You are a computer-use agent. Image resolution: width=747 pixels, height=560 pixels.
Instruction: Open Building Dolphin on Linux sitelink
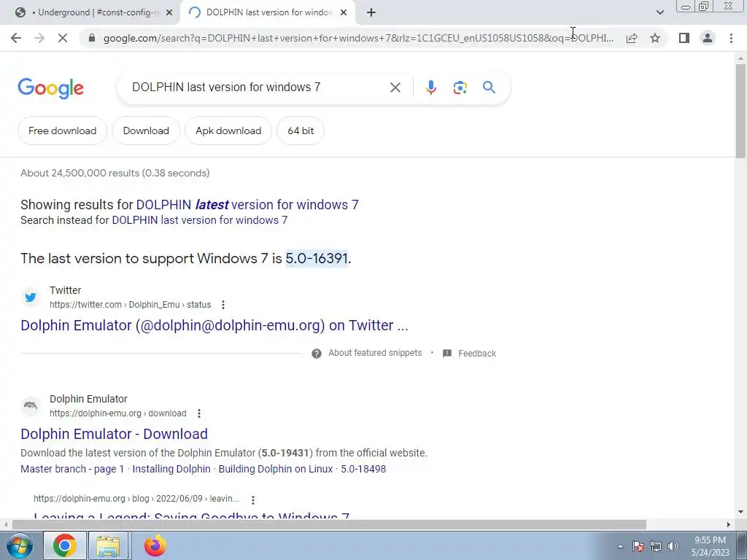pos(275,469)
